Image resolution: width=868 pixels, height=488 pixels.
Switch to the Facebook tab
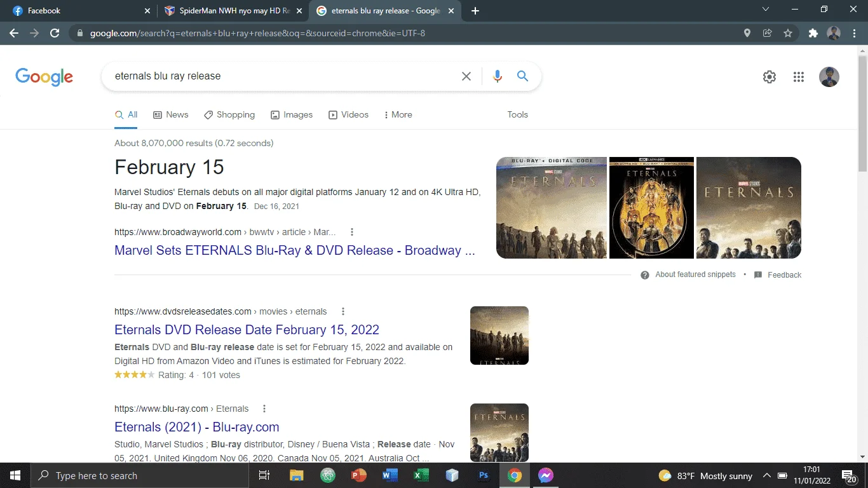pyautogui.click(x=79, y=11)
